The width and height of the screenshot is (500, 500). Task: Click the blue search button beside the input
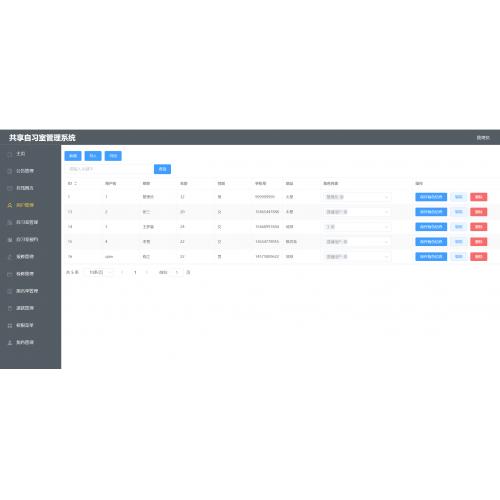point(162,169)
